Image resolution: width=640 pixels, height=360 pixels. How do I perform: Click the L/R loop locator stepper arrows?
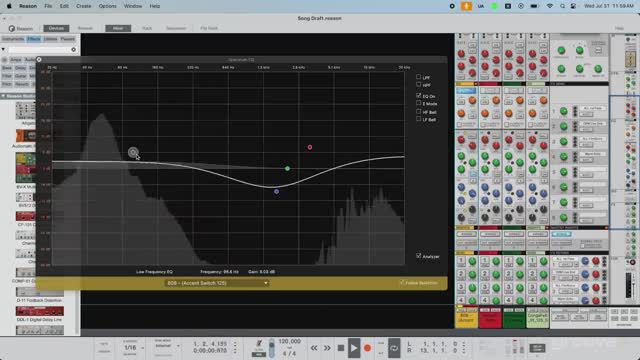(464, 348)
